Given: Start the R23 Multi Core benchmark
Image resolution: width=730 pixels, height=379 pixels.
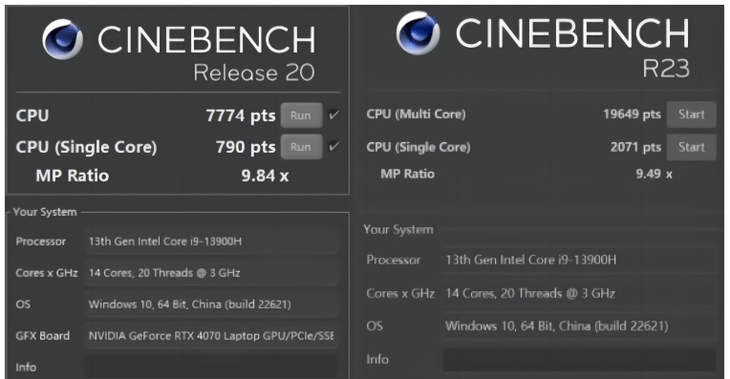Looking at the screenshot, I should pyautogui.click(x=691, y=114).
